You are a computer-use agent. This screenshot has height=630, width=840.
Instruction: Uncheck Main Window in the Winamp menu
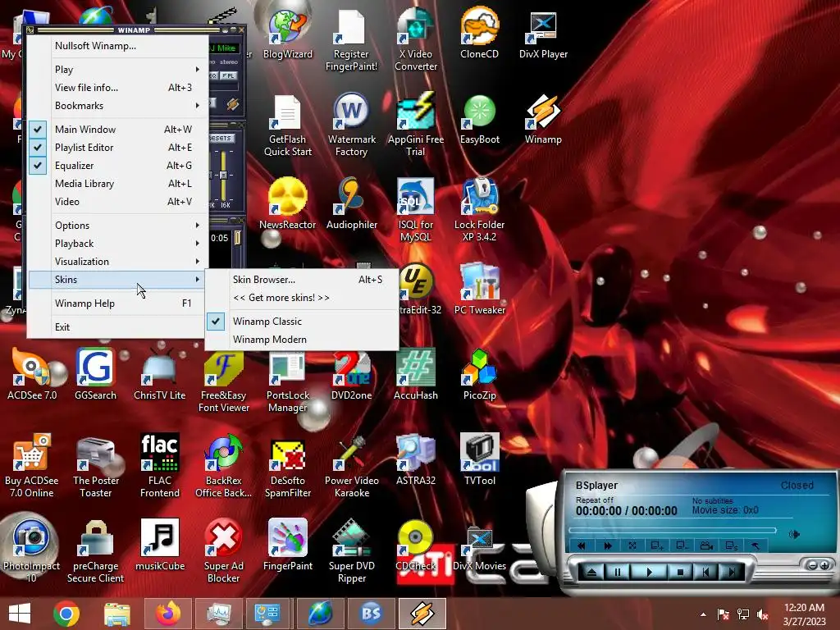116,129
